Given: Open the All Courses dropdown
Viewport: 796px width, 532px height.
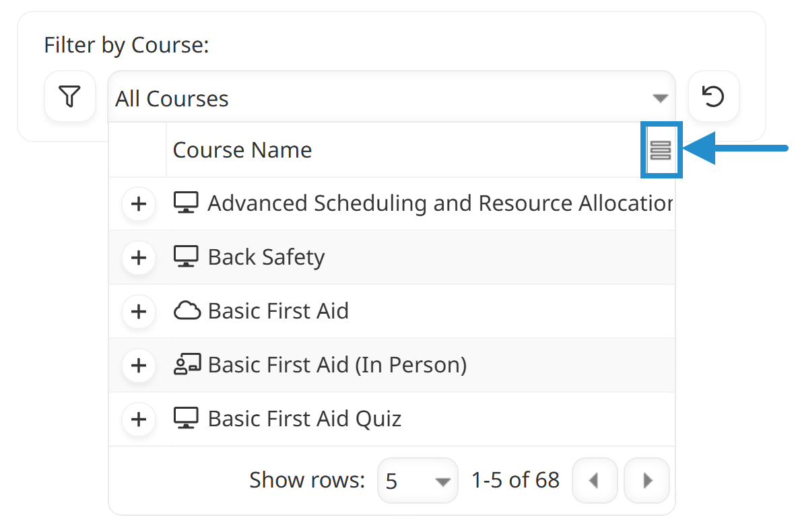Looking at the screenshot, I should tap(391, 98).
